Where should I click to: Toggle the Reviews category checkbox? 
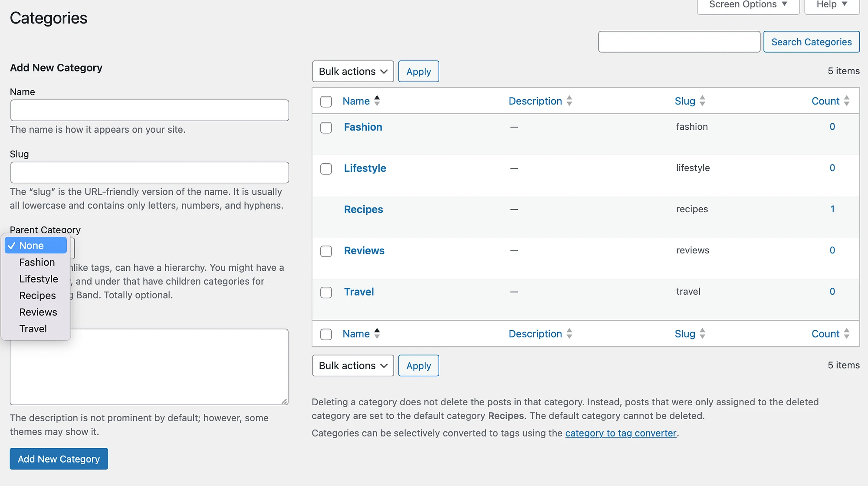click(325, 250)
